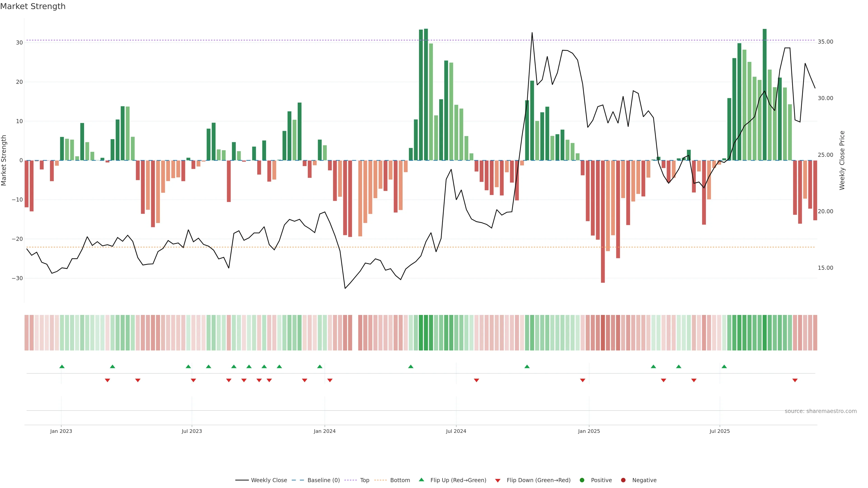Click the green Positive legend dot
Image resolution: width=868 pixels, height=488 pixels.
point(582,480)
